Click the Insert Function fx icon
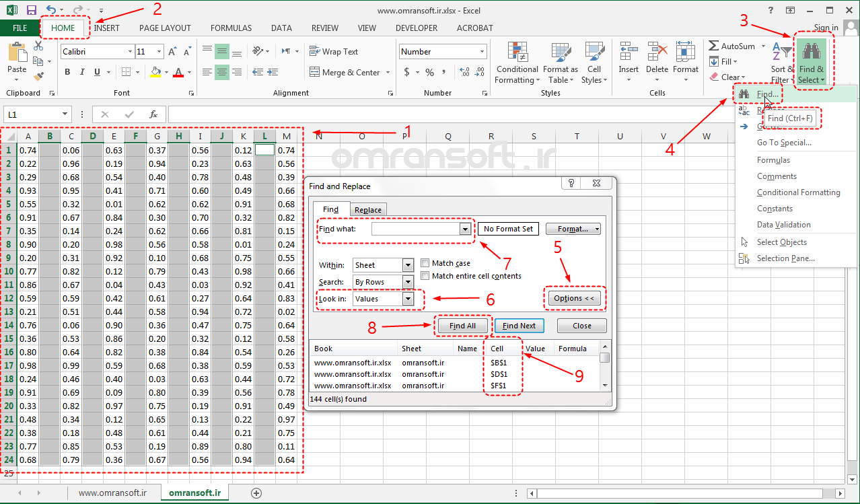Screen dimensions: 860x504 pos(153,114)
